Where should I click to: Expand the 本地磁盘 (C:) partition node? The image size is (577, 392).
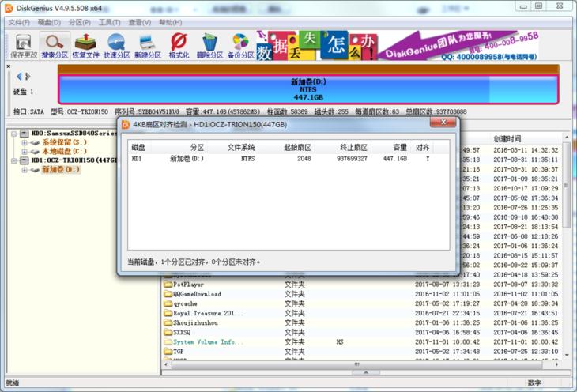[x=24, y=152]
